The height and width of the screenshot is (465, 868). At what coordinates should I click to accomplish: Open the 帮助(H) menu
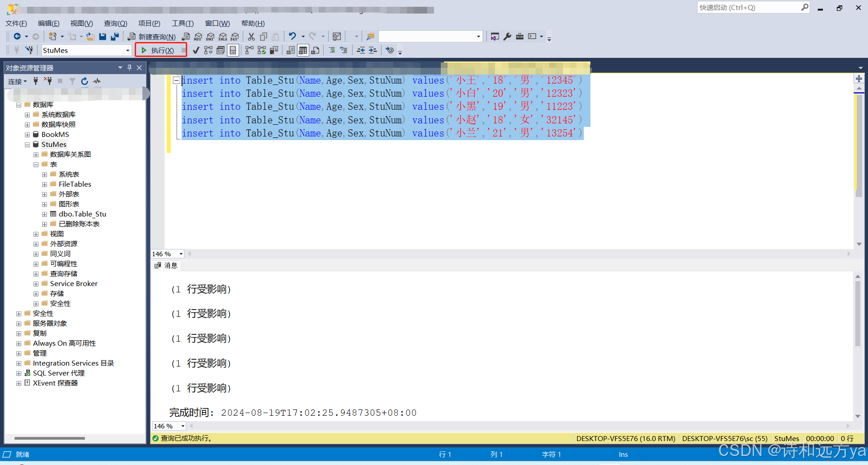coord(253,23)
